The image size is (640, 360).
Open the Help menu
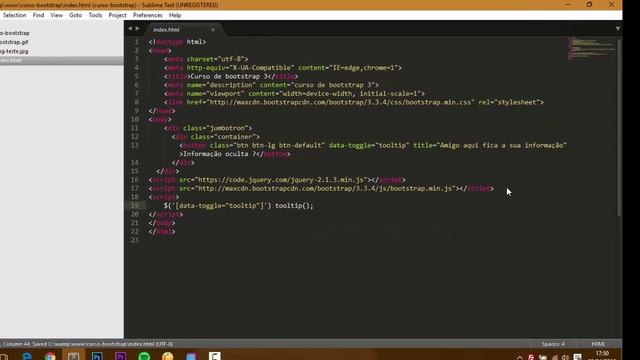[x=175, y=15]
